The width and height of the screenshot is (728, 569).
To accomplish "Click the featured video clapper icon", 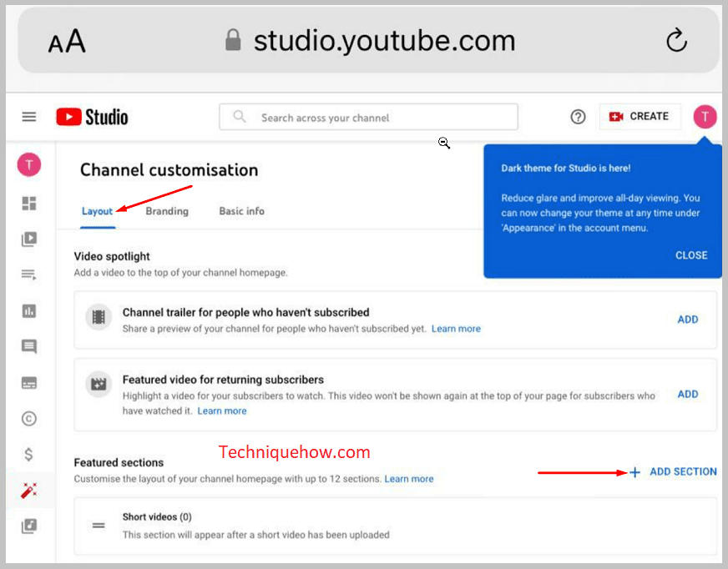I will coord(99,385).
